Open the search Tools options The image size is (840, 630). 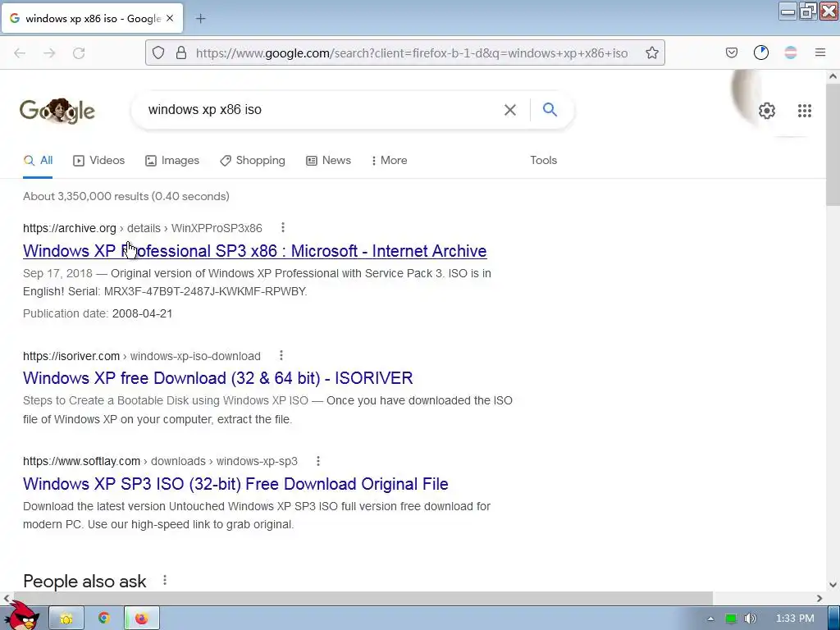tap(543, 160)
